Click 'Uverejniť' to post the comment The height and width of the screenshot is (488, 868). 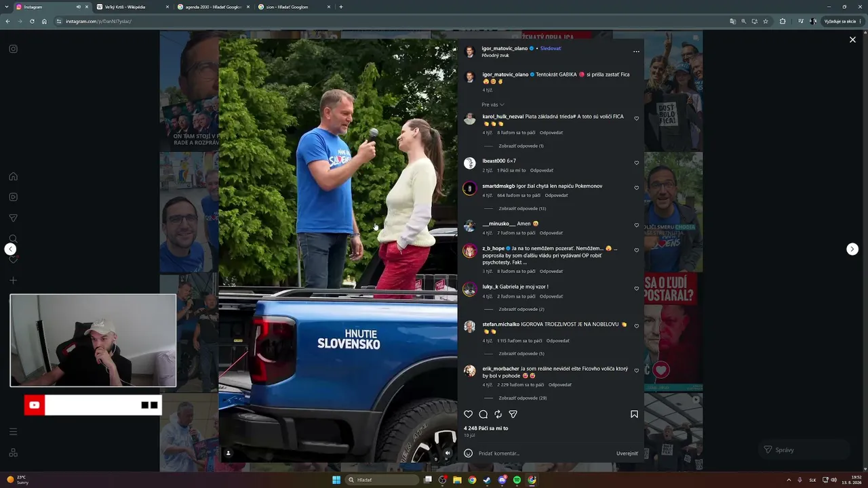(x=627, y=453)
